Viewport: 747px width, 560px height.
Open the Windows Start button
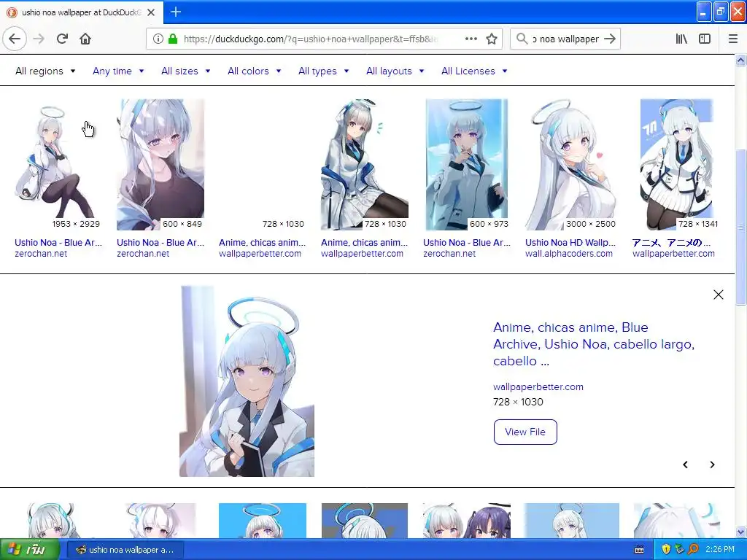coord(29,550)
